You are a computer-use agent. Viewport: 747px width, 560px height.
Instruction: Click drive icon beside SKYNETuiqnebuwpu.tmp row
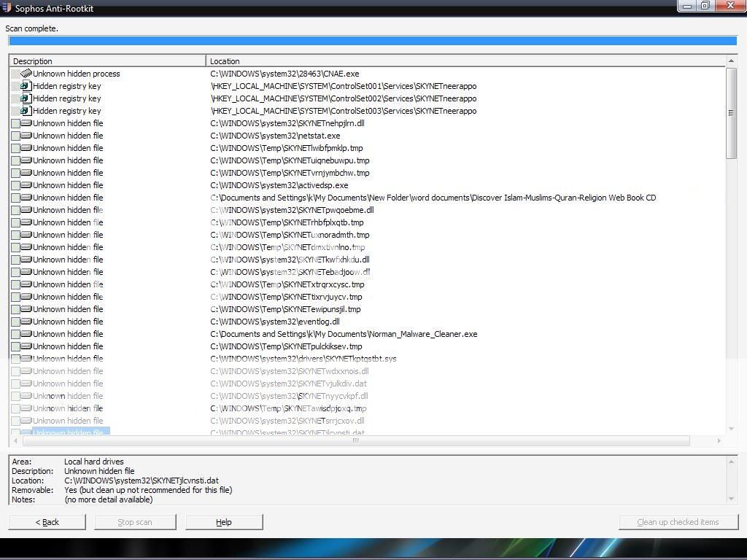[26, 160]
